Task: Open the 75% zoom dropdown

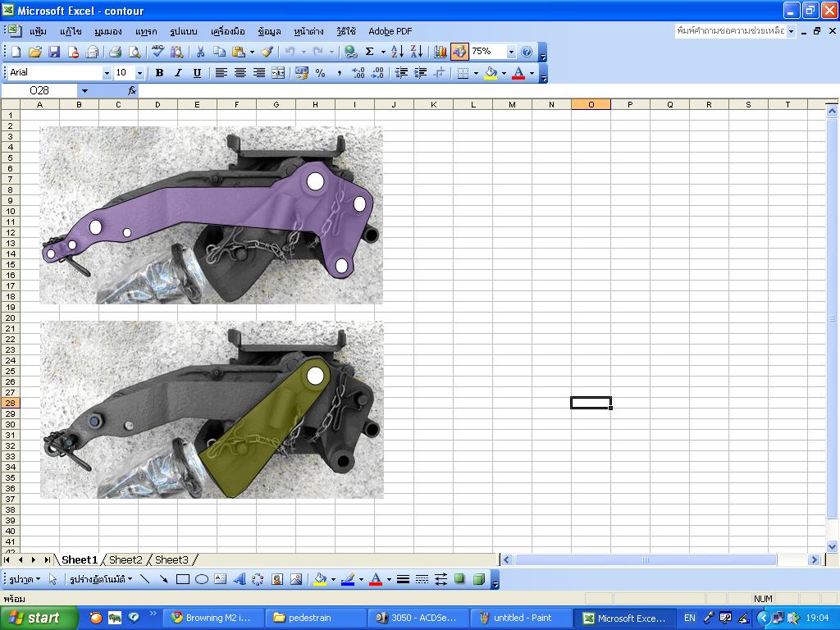Action: click(511, 52)
